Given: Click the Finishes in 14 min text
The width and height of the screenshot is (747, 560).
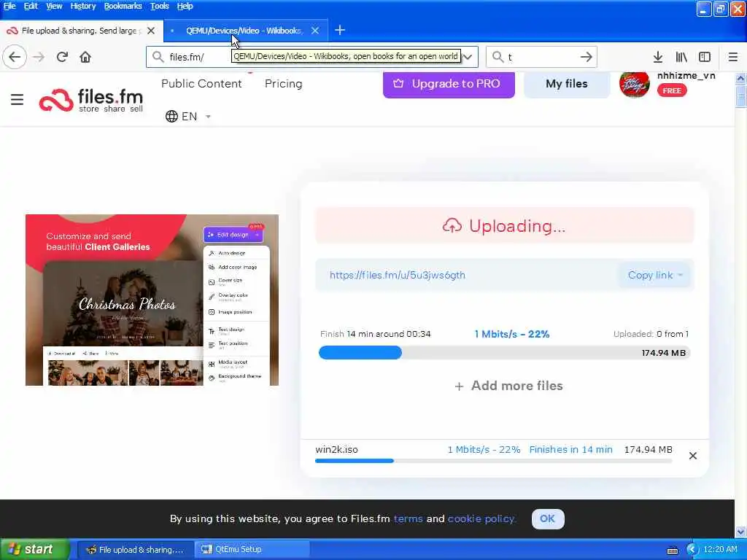Looking at the screenshot, I should pos(570,449).
